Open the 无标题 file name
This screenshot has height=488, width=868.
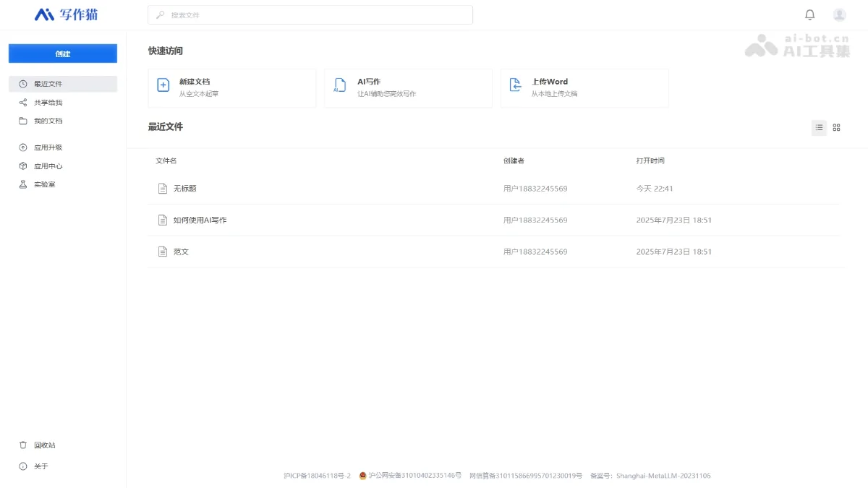click(185, 189)
